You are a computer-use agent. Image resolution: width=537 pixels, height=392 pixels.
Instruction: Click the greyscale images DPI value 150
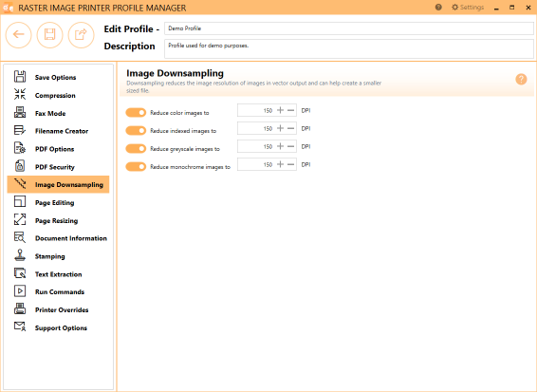coord(268,146)
